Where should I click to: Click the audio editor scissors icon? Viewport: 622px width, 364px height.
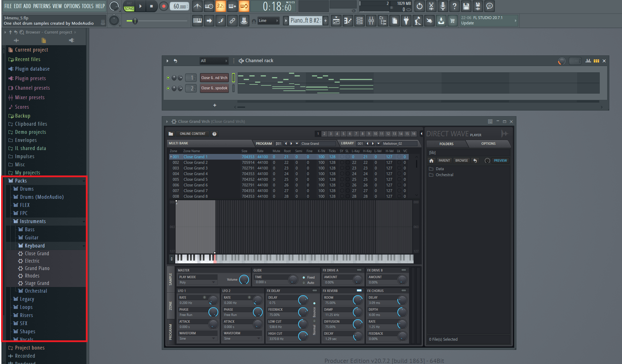tap(431, 6)
